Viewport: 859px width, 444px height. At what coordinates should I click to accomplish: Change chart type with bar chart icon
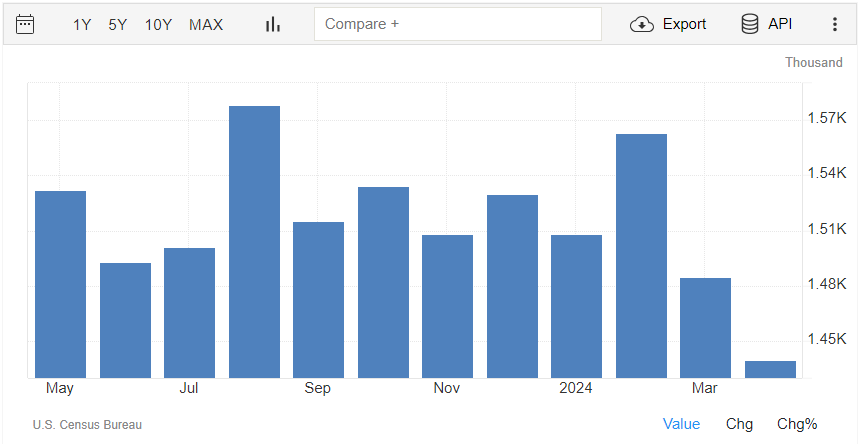[273, 25]
